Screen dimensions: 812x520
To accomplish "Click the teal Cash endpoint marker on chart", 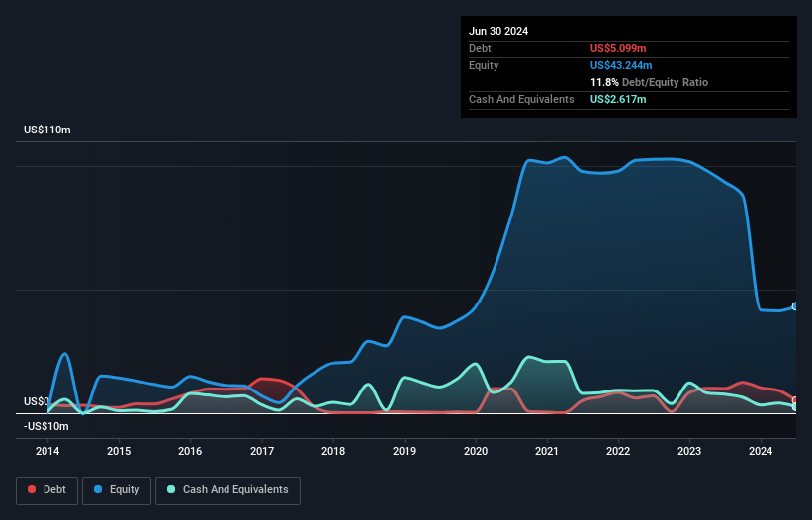I will pyautogui.click(x=795, y=406).
